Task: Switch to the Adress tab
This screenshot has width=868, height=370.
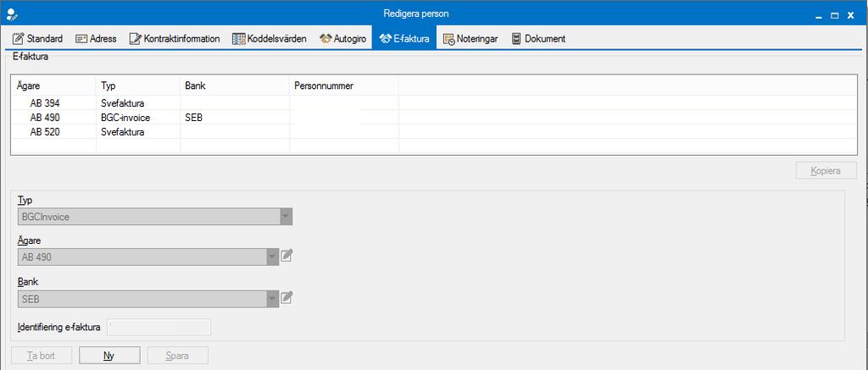Action: click(x=96, y=39)
